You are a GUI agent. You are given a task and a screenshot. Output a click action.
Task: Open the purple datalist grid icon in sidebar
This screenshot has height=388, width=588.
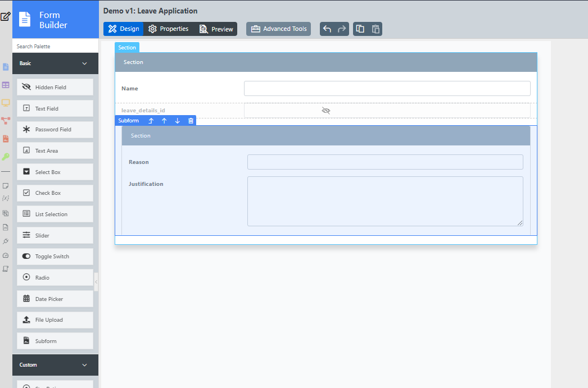(x=6, y=85)
